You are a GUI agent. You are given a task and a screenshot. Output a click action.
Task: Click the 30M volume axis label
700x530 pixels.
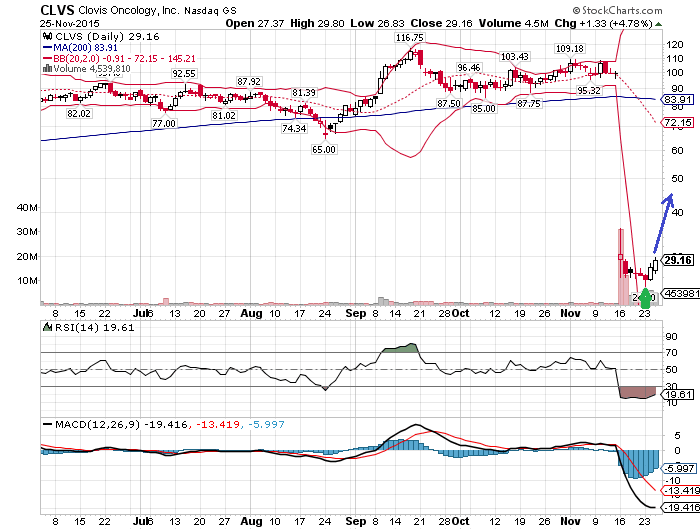pos(27,232)
